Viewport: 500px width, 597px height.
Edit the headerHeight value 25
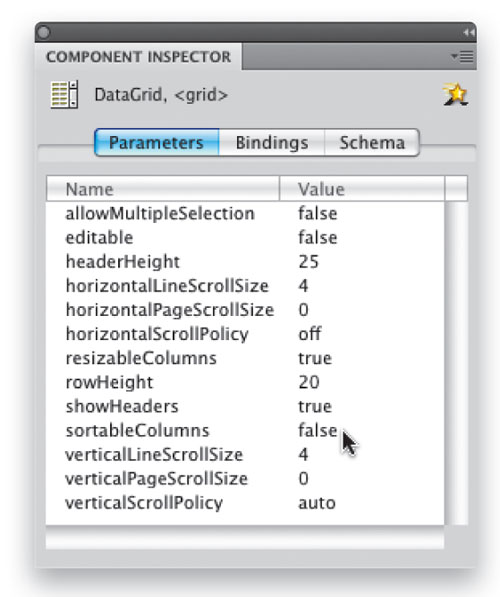[308, 262]
